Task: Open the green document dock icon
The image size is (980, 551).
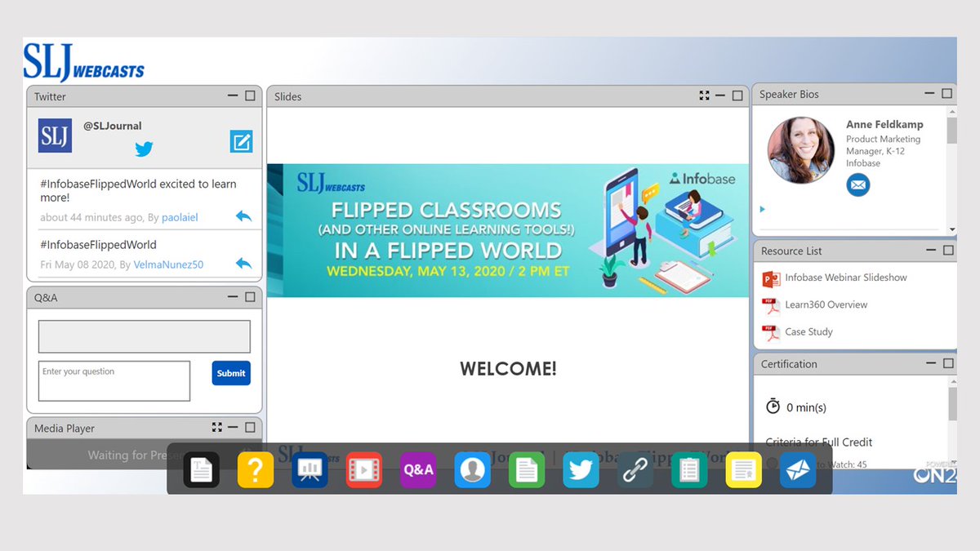Action: click(x=527, y=469)
